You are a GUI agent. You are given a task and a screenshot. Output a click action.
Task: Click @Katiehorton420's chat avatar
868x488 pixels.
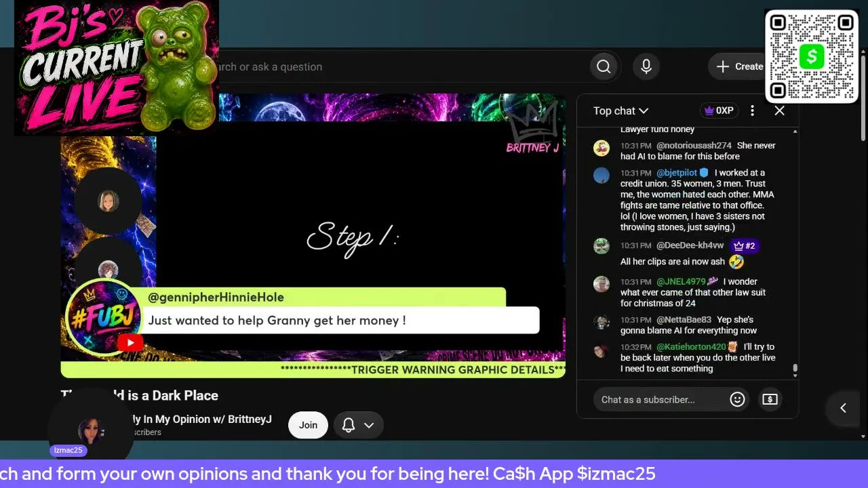click(601, 350)
